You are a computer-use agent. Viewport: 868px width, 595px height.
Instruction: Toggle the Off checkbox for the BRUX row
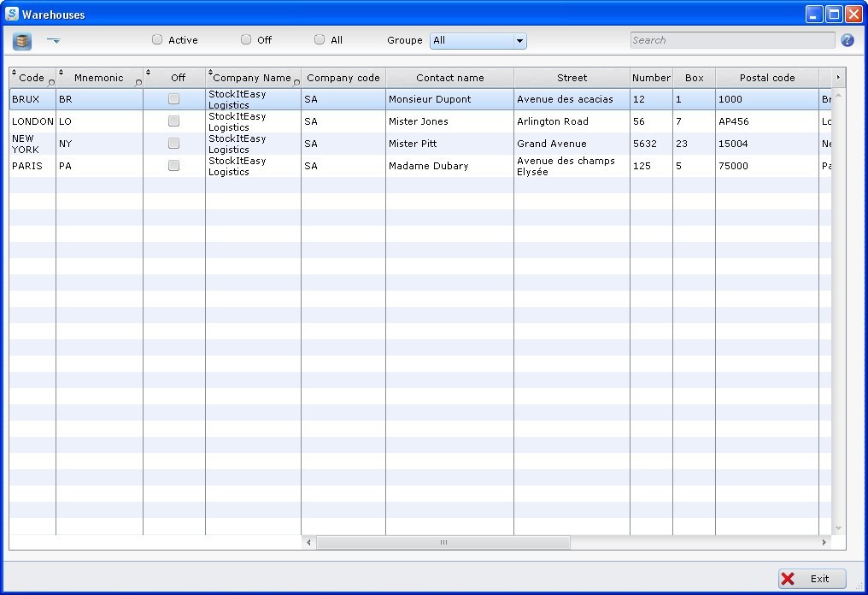point(174,98)
